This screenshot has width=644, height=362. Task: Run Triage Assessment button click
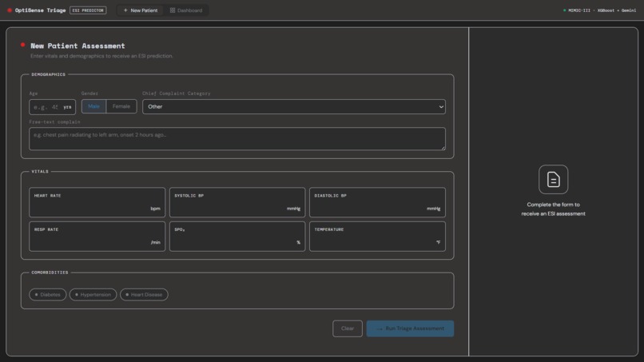click(x=411, y=328)
